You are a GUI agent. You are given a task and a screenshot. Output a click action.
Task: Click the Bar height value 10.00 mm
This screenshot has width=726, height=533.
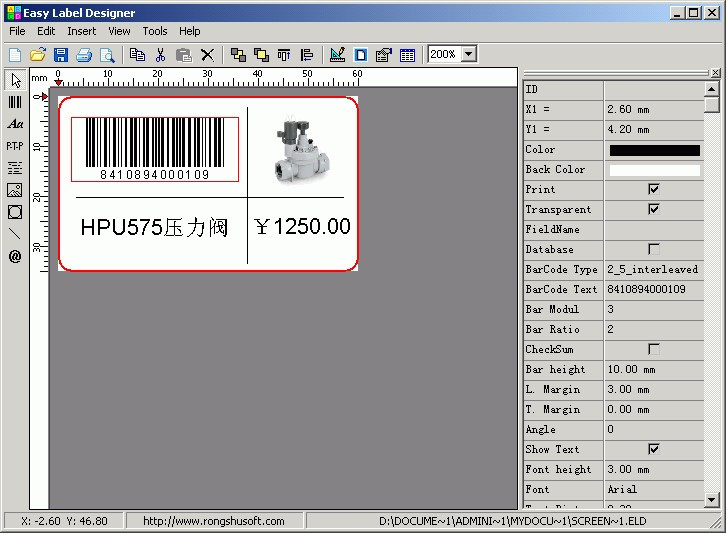654,370
